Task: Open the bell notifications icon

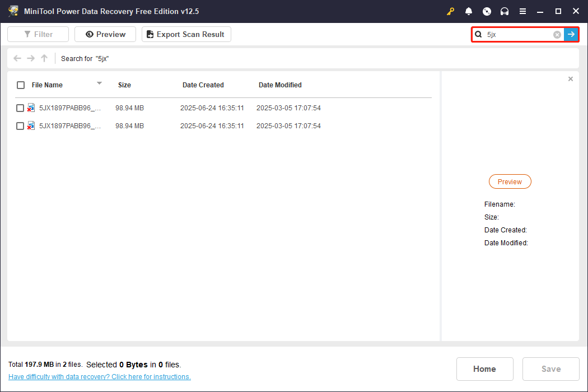Action: (468, 11)
